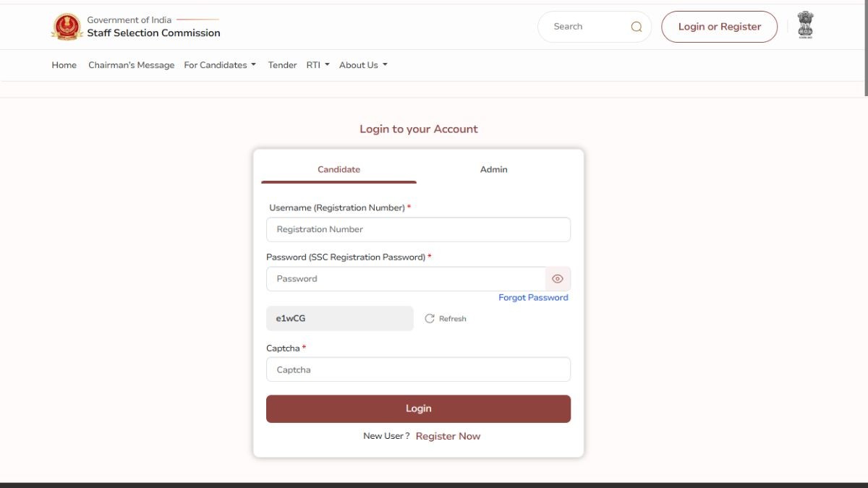Click the captcha refresh arrow icon
Viewport: 868px width, 488px height.
(x=430, y=319)
